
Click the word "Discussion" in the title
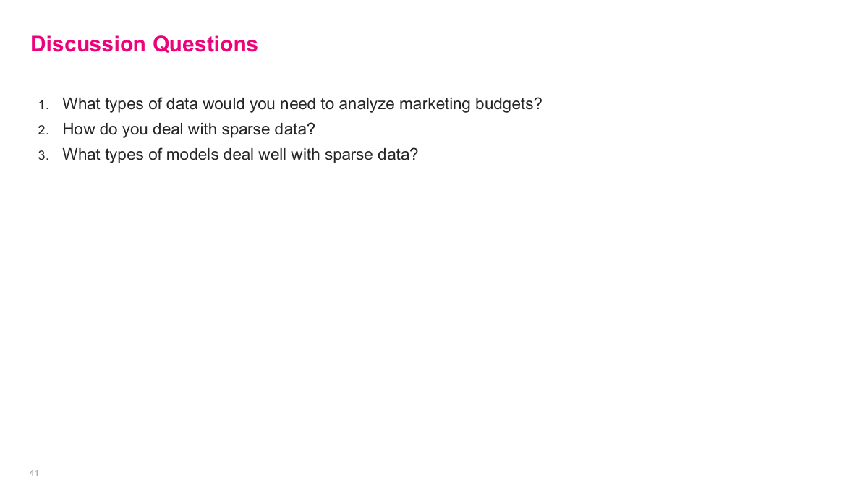coord(88,44)
